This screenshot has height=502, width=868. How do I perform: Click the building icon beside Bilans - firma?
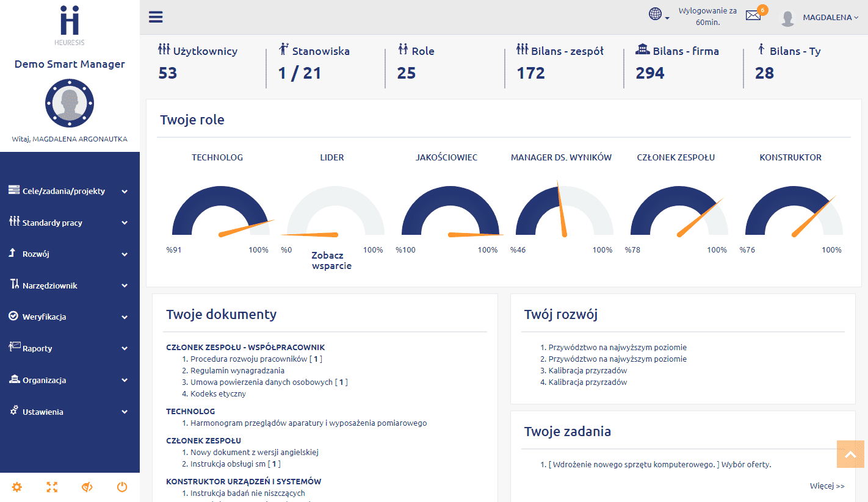point(642,49)
